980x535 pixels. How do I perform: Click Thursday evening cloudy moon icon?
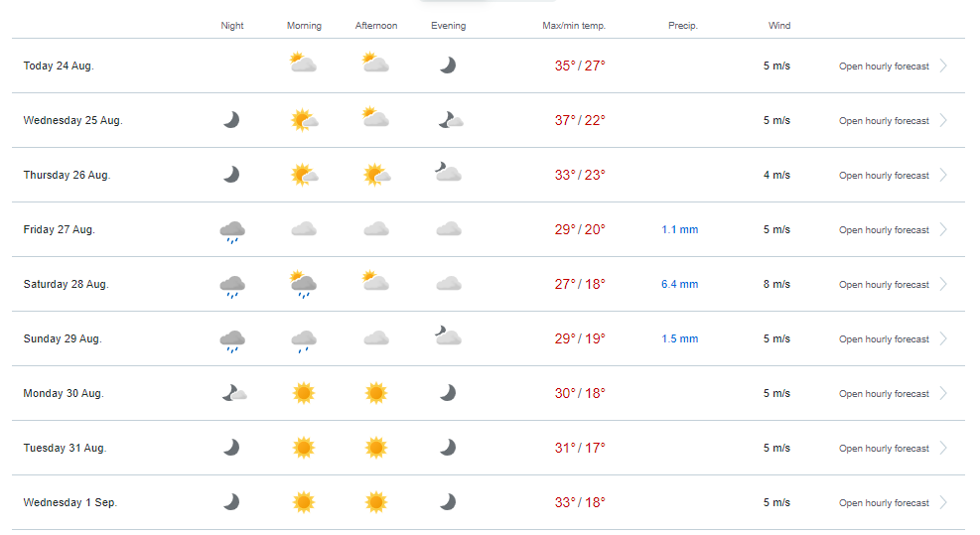tap(448, 174)
